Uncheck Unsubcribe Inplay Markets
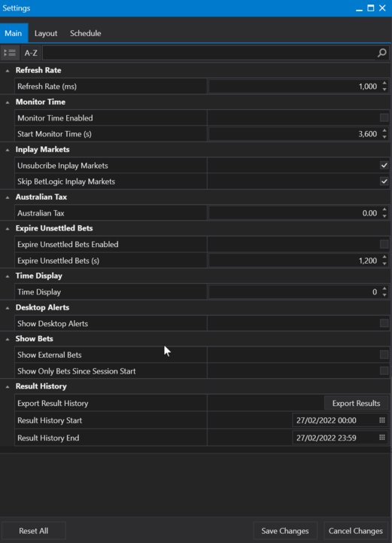The height and width of the screenshot is (543, 392). pyautogui.click(x=384, y=165)
